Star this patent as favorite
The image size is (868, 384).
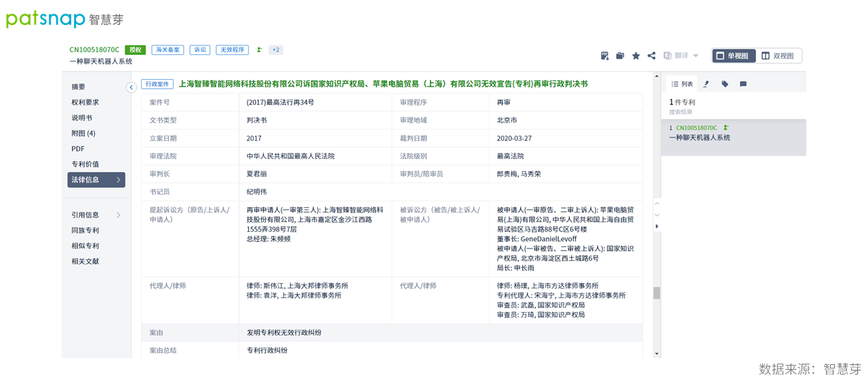636,56
